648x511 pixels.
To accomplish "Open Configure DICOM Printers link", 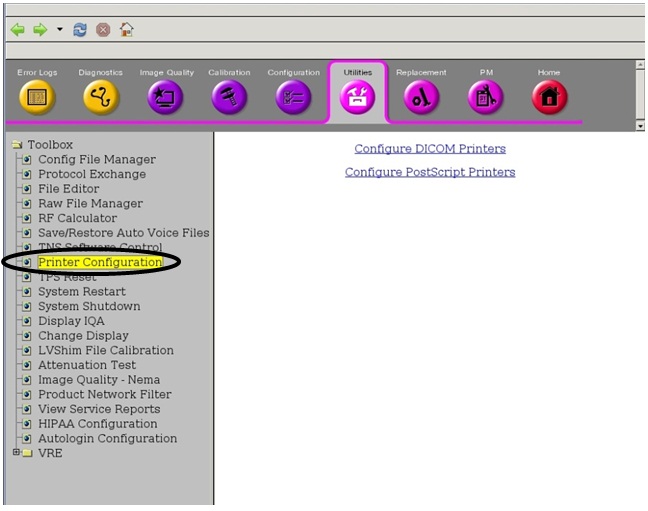I will 430,149.
